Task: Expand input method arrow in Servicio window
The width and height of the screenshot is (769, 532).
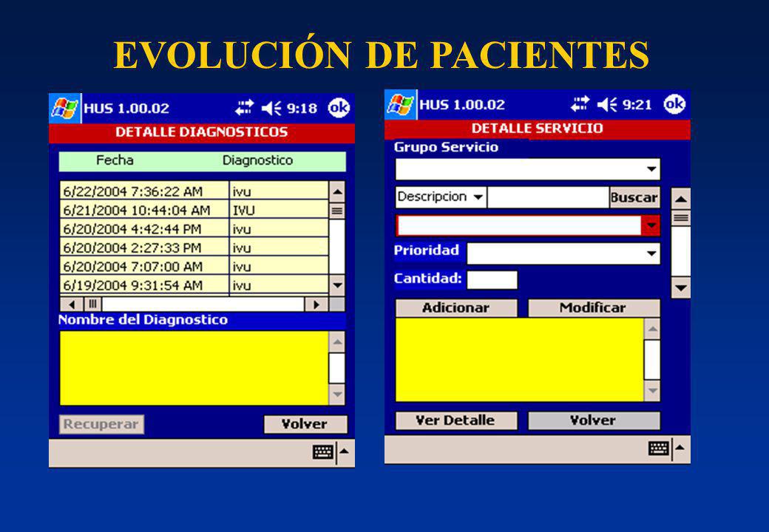Action: pyautogui.click(x=680, y=448)
